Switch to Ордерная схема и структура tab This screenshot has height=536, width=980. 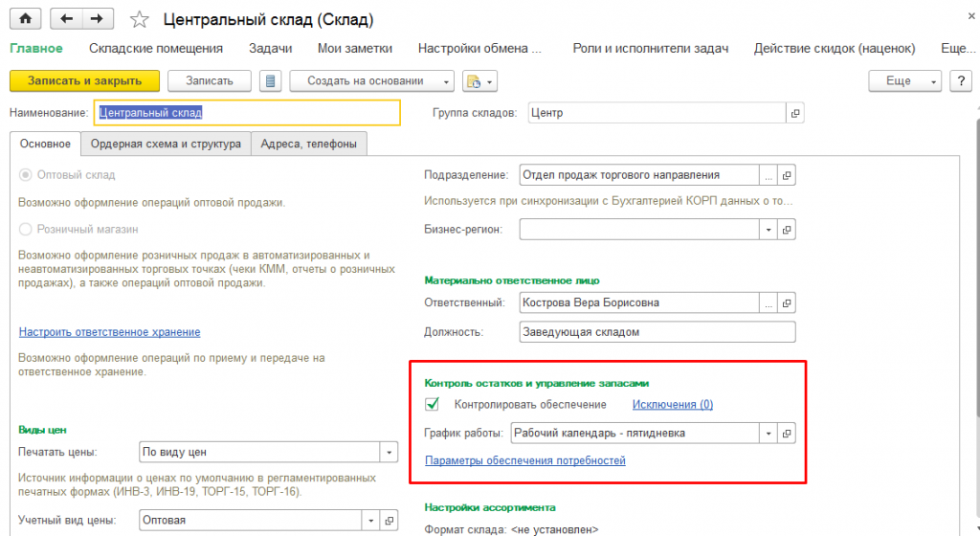coord(166,144)
